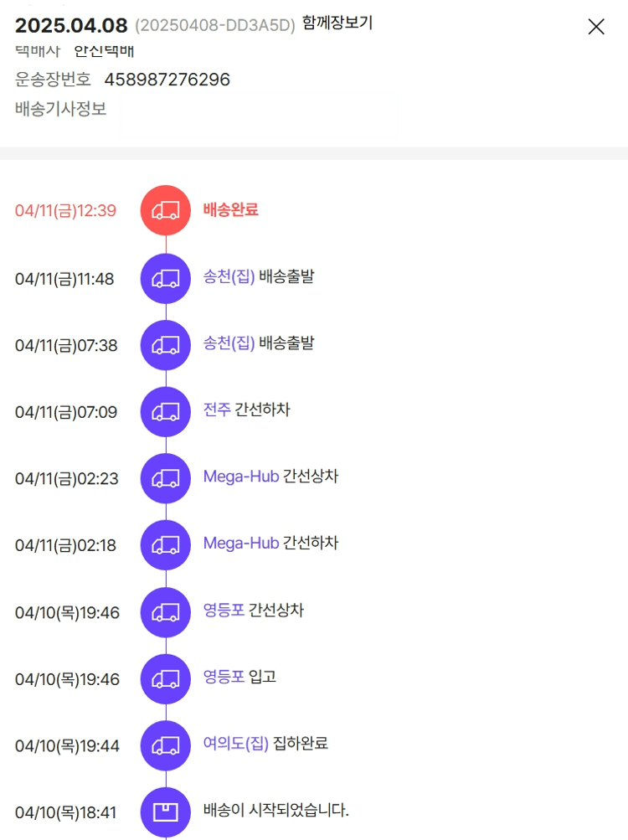628x840 pixels.
Task: Close the delivery tracking popup
Action: point(596,27)
